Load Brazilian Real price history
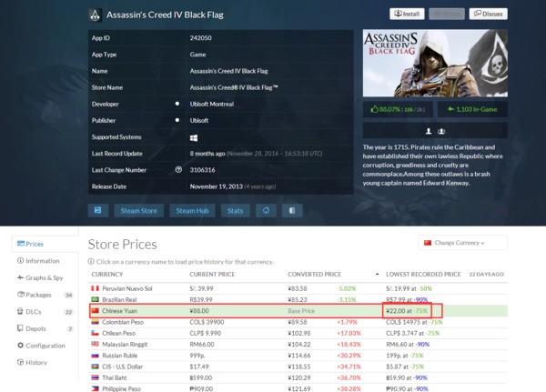 tap(119, 300)
